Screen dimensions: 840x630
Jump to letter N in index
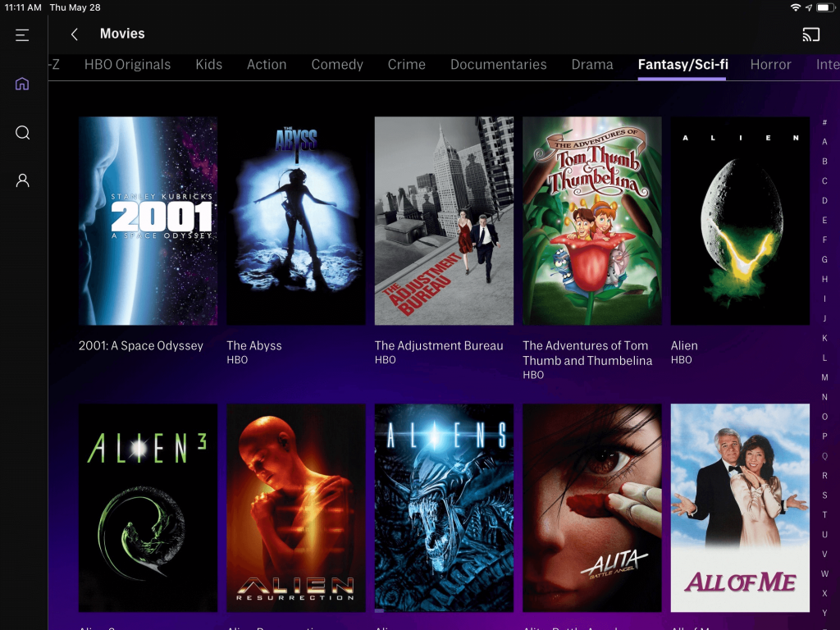[824, 397]
